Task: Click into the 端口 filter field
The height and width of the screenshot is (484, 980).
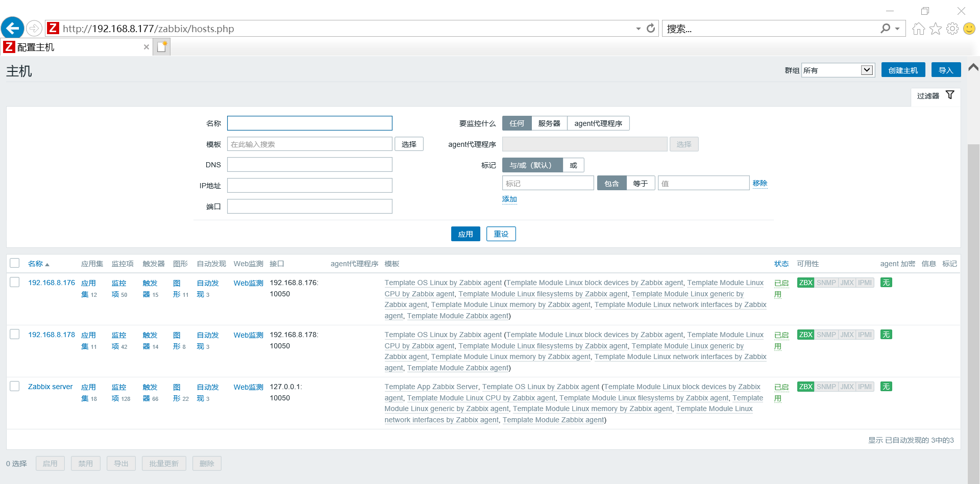Action: point(310,207)
